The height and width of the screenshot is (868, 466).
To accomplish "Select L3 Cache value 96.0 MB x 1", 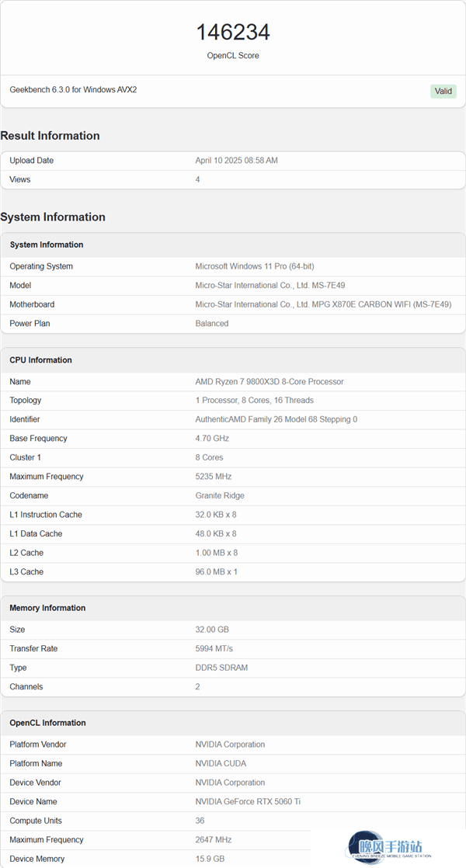I will click(217, 572).
